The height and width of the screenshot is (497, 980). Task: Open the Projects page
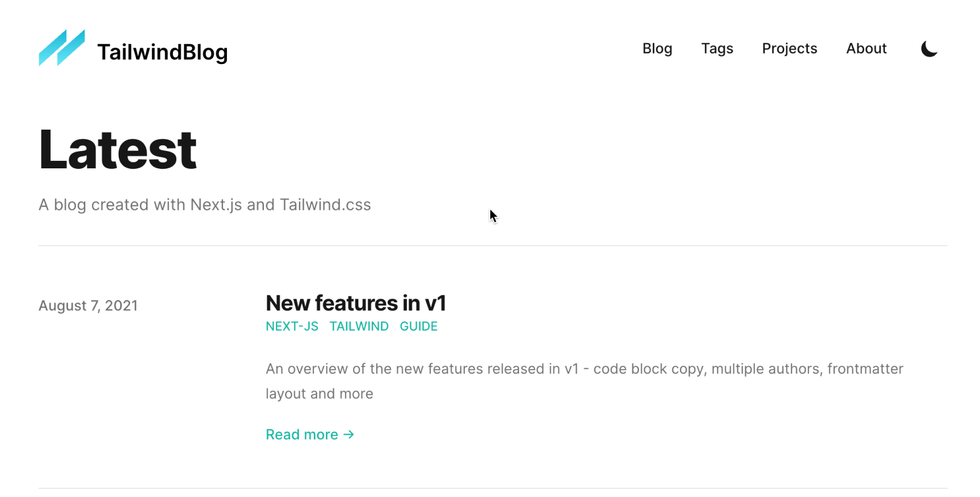pyautogui.click(x=789, y=48)
